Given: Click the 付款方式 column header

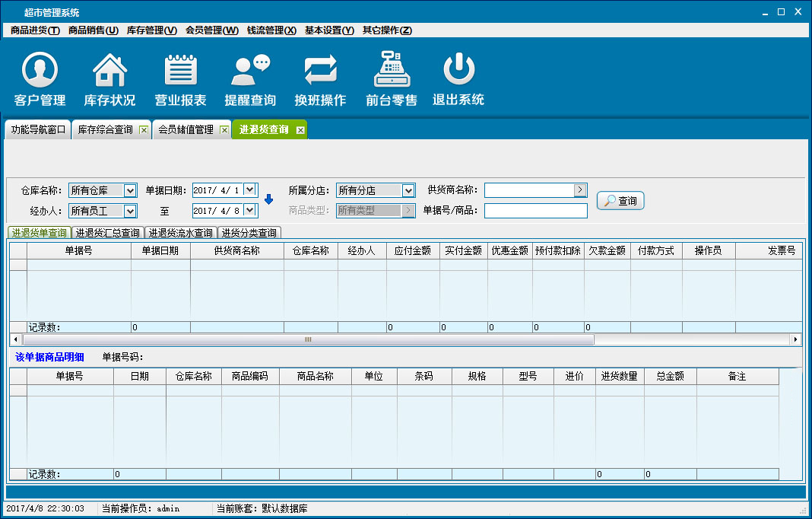Looking at the screenshot, I should [656, 250].
